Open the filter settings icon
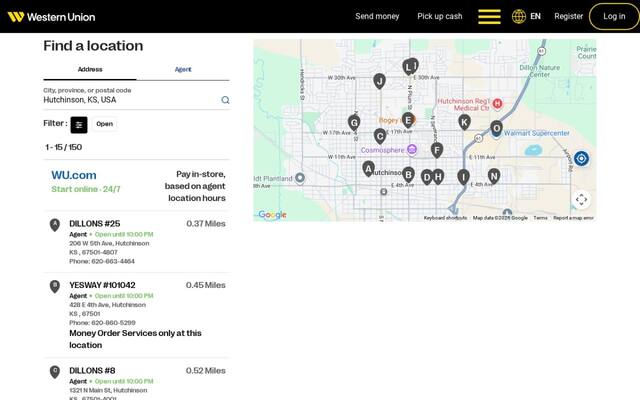This screenshot has width=640, height=400. click(79, 124)
